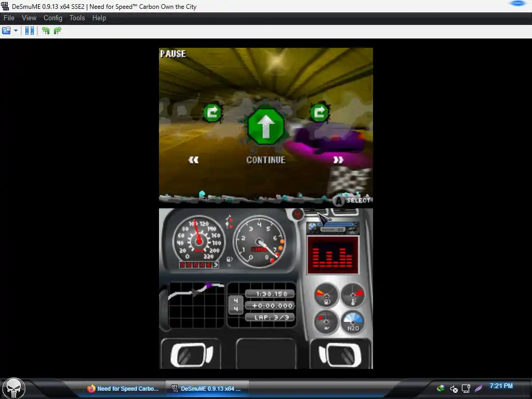The height and width of the screenshot is (399, 532).
Task: Click the top-left fuel dashboard dial
Action: click(326, 295)
